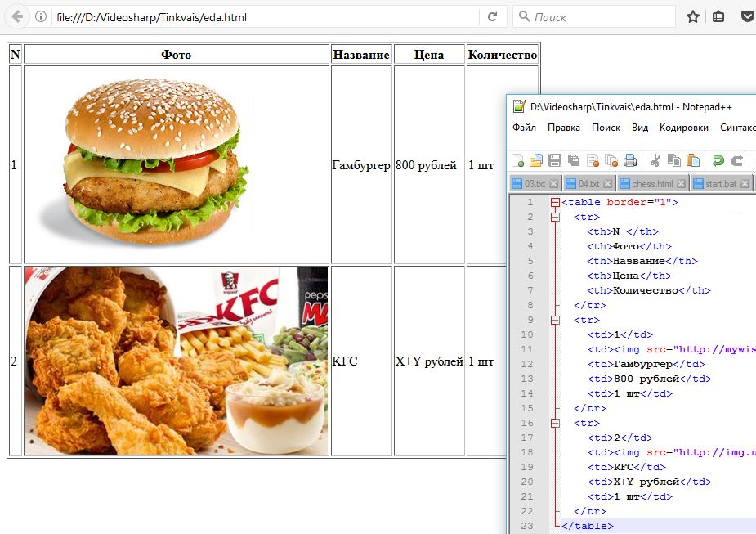Screen dimensions: 756x534
Task: Click the Cut scissors icon in Notepad++
Action: pyautogui.click(x=655, y=160)
